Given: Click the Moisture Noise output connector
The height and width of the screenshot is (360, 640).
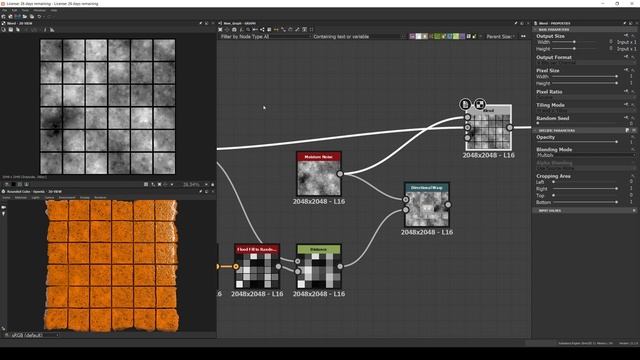Looking at the screenshot, I should [x=340, y=174].
